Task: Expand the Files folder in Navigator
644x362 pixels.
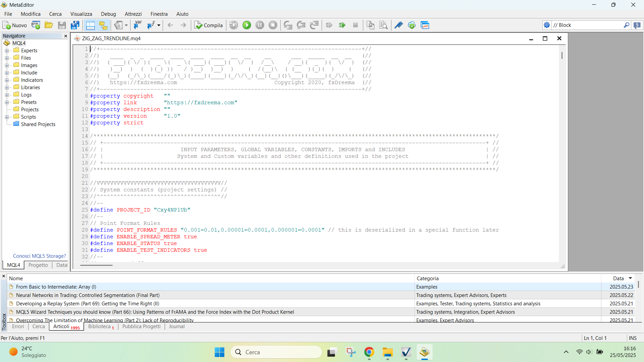Action: (x=7, y=58)
